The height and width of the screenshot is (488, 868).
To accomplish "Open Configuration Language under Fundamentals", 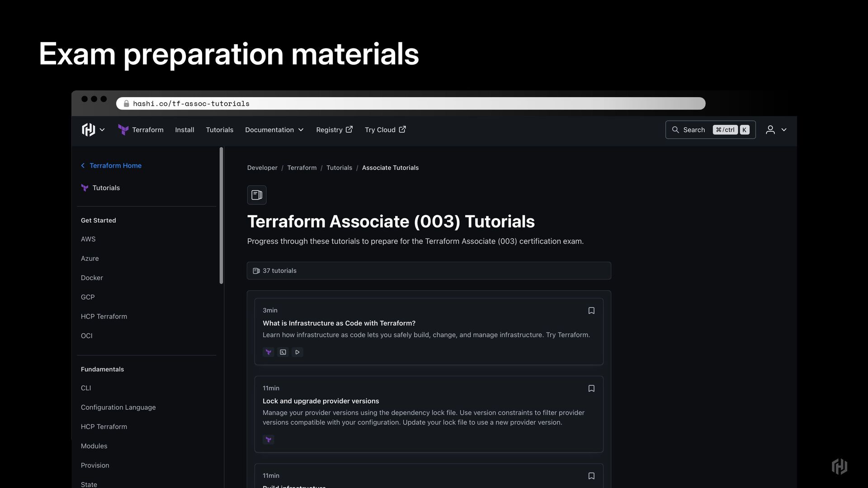I will pyautogui.click(x=118, y=407).
